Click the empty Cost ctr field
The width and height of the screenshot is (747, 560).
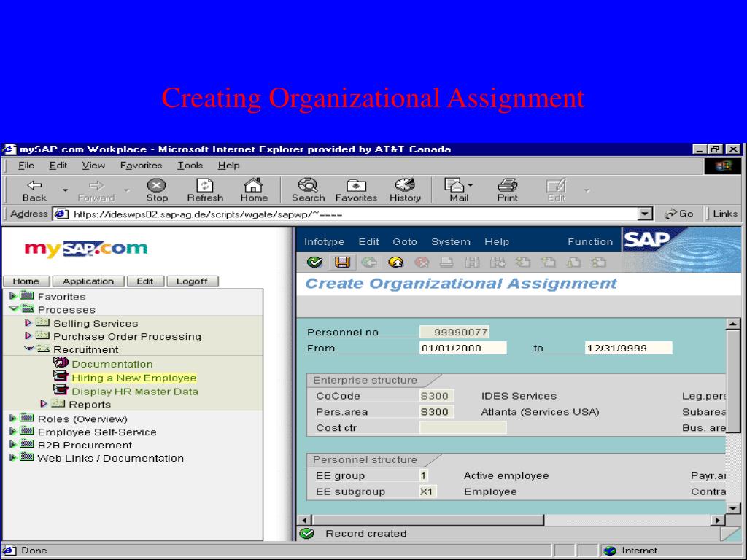coord(463,427)
